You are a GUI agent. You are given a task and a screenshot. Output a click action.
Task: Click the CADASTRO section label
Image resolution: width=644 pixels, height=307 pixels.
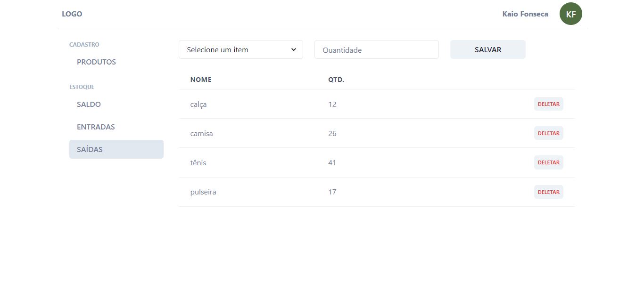[84, 44]
